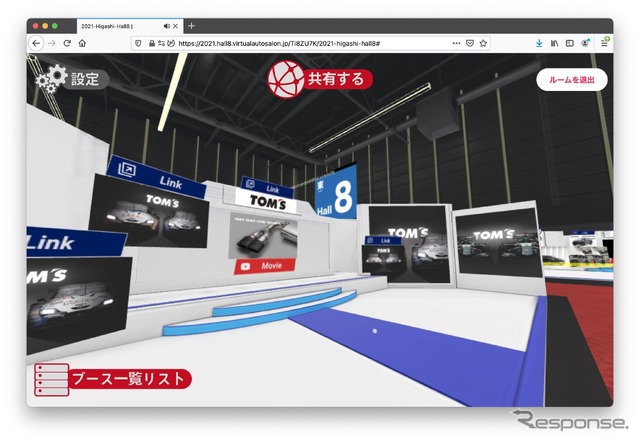The width and height of the screenshot is (640, 442).
Task: Click the 東 Hall 8 blue sign
Action: click(x=336, y=192)
